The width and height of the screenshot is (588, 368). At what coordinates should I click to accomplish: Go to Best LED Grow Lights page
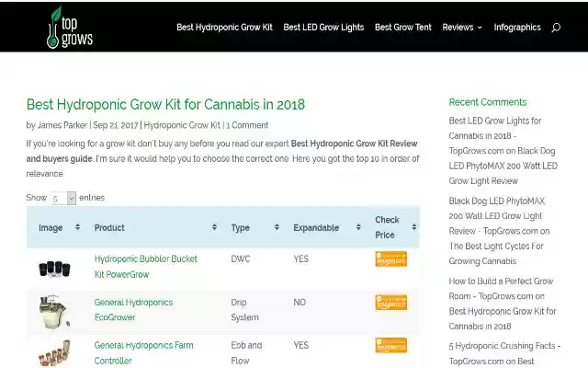(323, 28)
